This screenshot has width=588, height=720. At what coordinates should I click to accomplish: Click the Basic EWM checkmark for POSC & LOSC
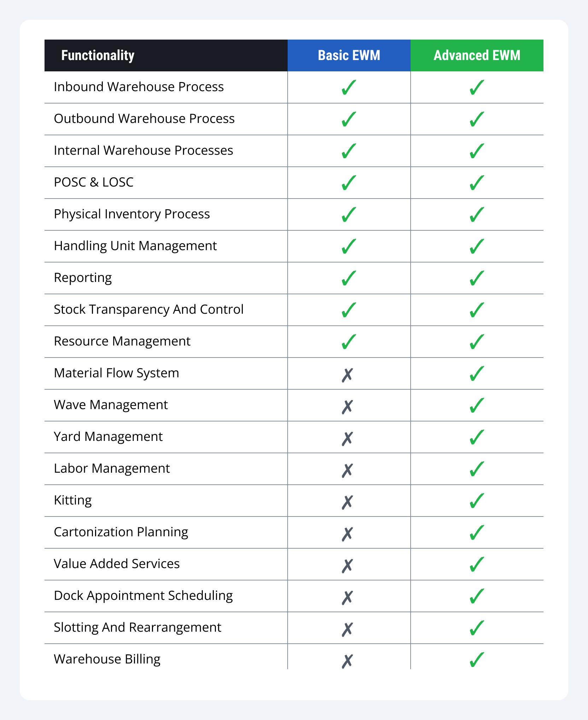click(x=349, y=183)
